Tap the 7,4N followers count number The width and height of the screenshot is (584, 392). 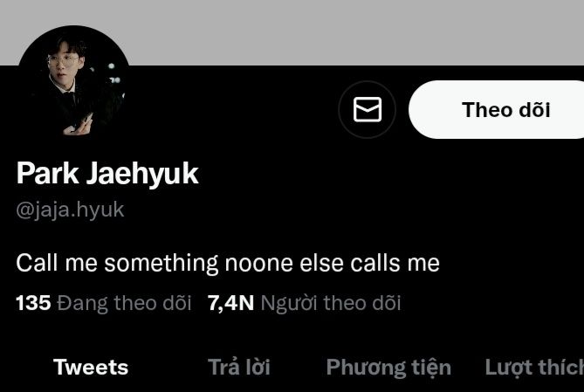pos(231,303)
